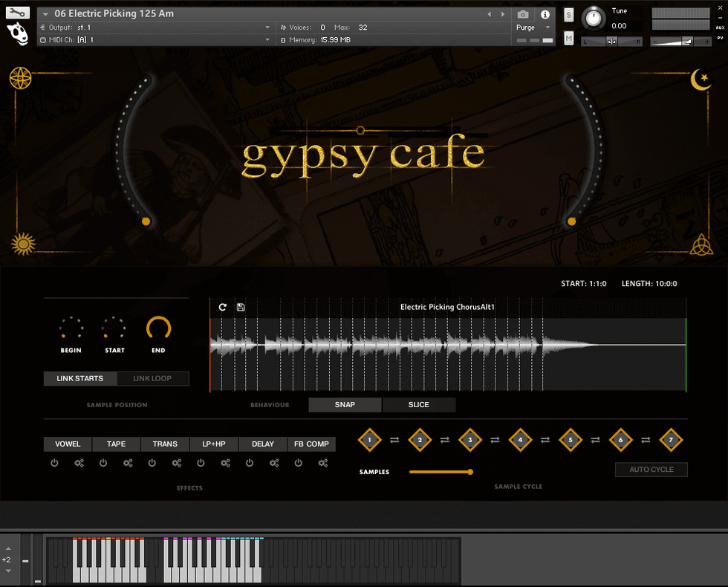Open VOWEL effect settings gears icon
Viewport: 728px width, 587px height.
(79, 463)
